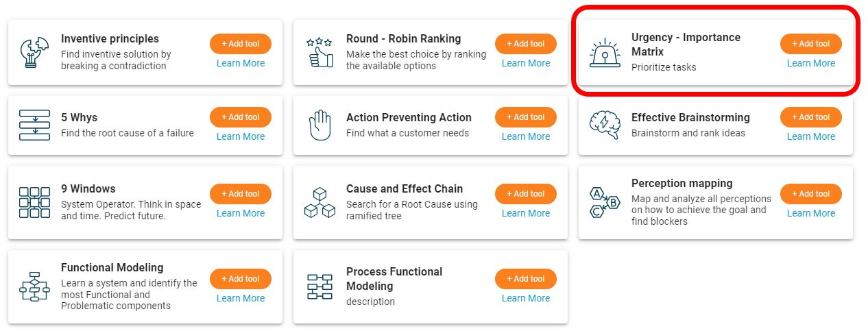Click the Action Preventing Action hand icon

(x=320, y=125)
